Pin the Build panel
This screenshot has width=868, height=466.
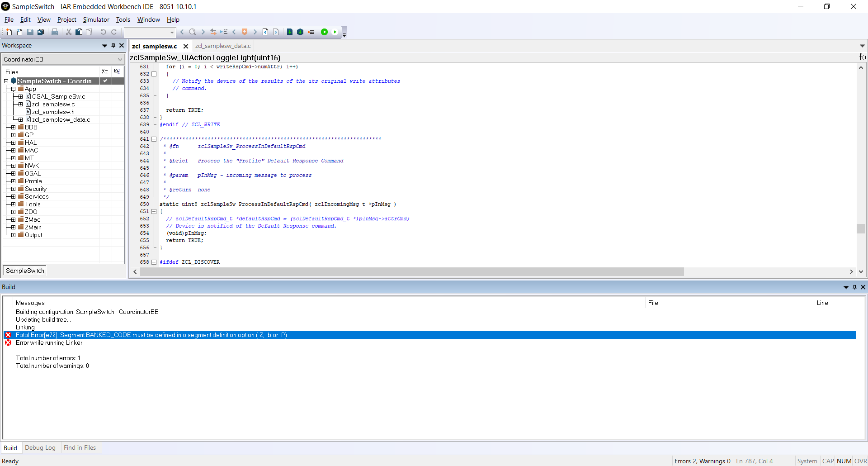(x=854, y=287)
